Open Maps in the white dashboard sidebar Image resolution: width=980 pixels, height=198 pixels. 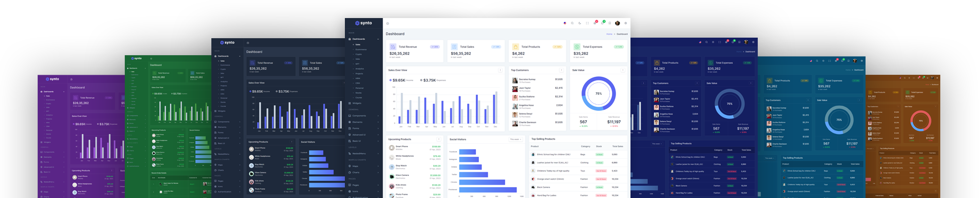coord(364,166)
